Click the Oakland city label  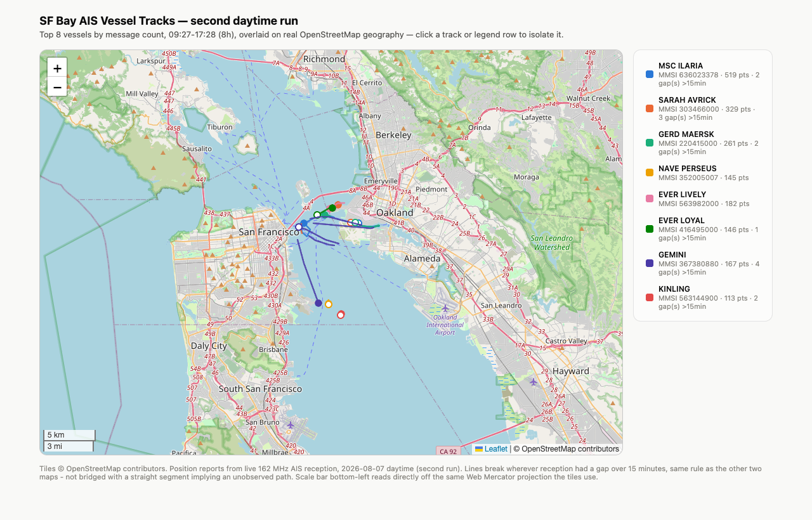point(395,212)
